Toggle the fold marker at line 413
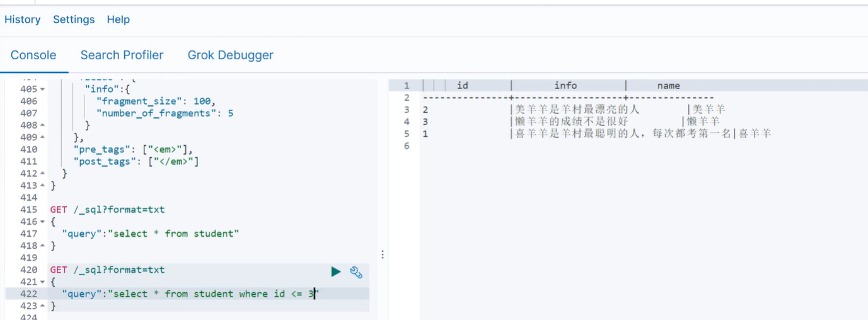Image resolution: width=868 pixels, height=320 pixels. coord(42,186)
